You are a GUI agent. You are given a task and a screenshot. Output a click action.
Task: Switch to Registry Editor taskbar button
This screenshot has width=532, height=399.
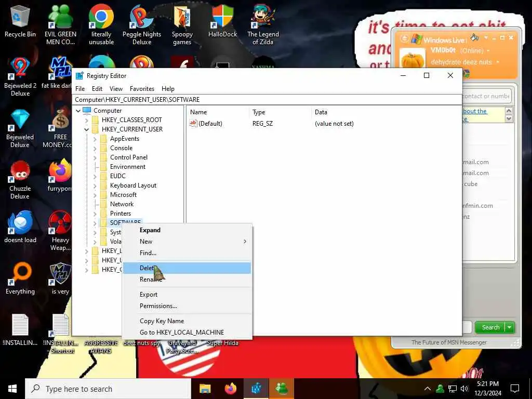257,389
